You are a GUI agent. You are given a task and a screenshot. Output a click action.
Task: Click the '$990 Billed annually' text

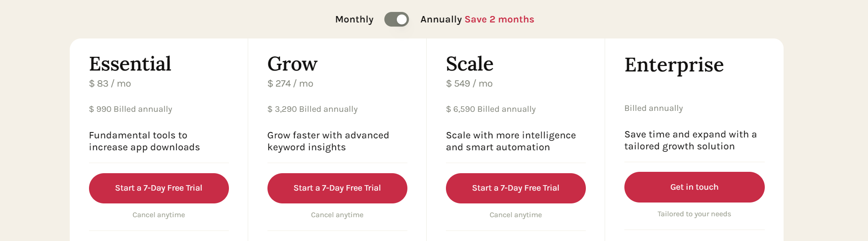(131, 109)
